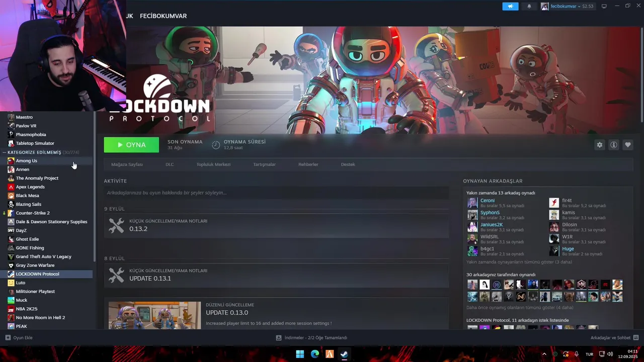Screen dimensions: 644x362
Task: Open DLC tab
Action: point(170,164)
